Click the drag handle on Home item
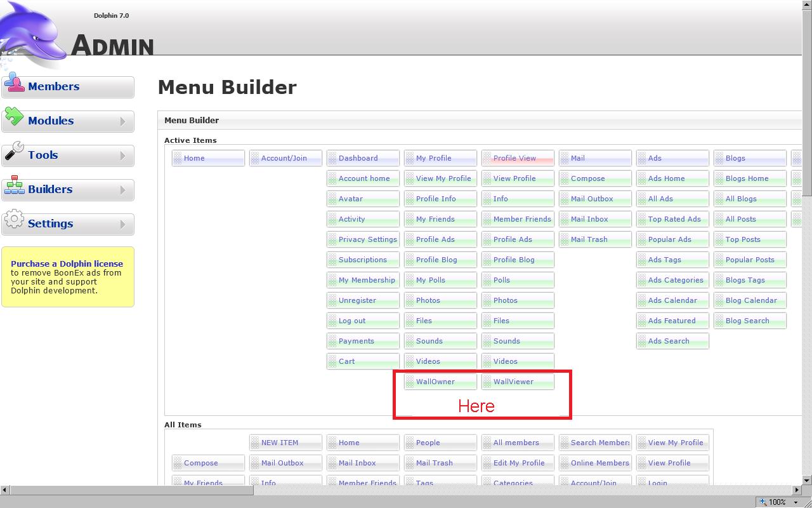Image resolution: width=812 pixels, height=508 pixels. (178, 158)
